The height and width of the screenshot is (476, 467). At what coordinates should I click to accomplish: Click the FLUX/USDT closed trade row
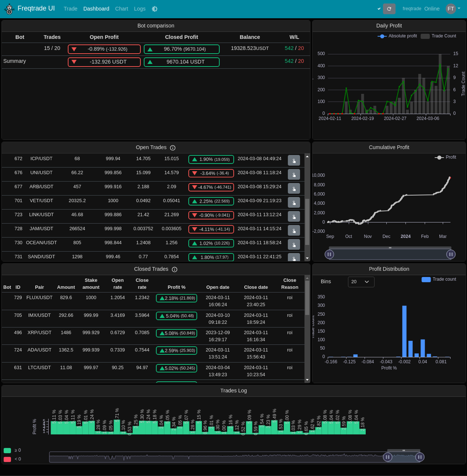pos(152,301)
